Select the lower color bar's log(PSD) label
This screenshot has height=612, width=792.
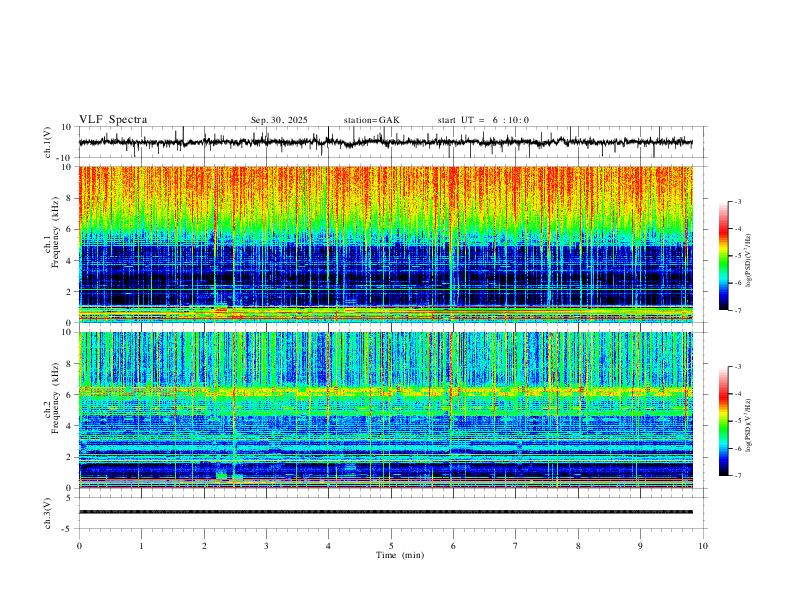coord(749,425)
